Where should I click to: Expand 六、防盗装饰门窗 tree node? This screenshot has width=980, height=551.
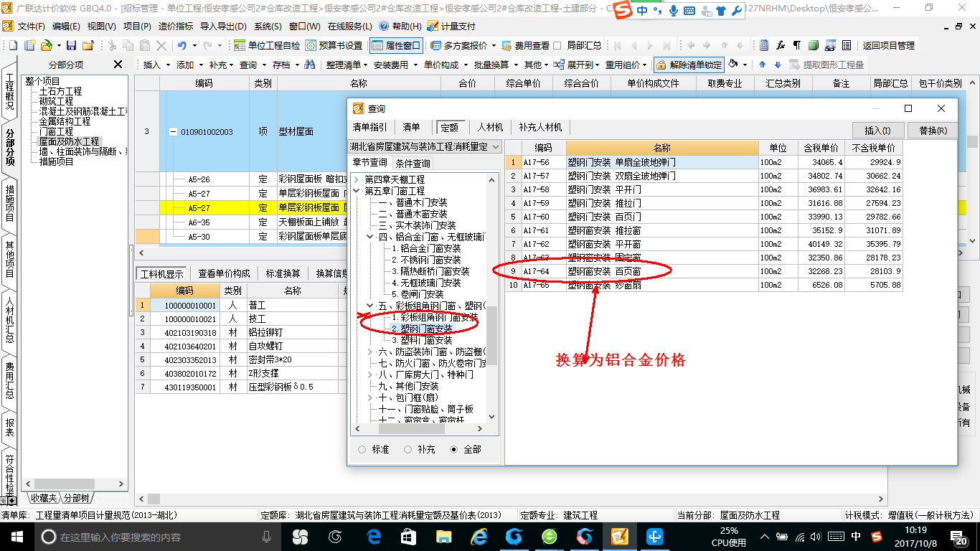pyautogui.click(x=370, y=352)
